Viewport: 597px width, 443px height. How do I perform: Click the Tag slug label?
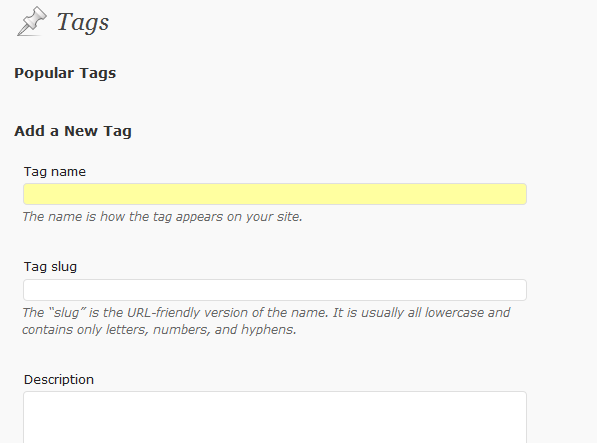coord(50,267)
